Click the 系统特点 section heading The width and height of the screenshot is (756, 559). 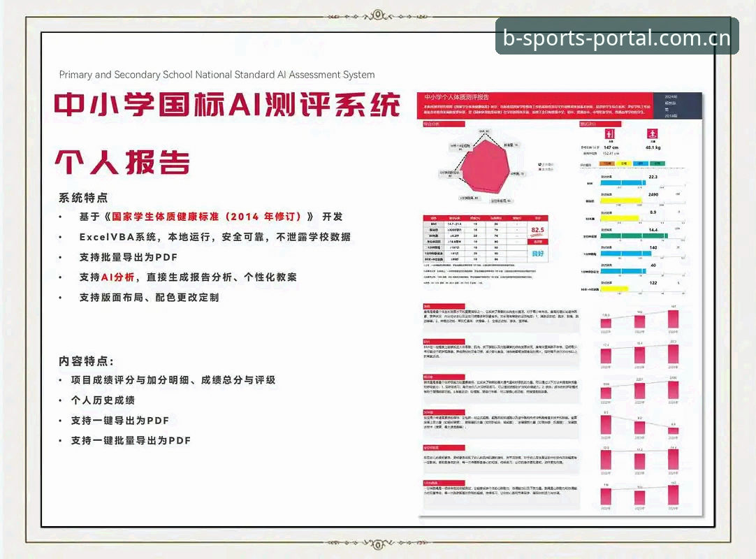[x=83, y=198]
